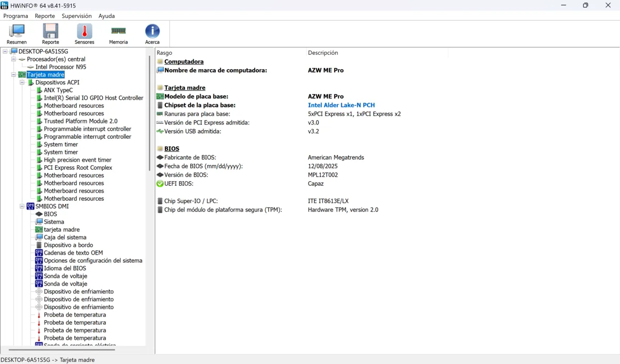This screenshot has width=620, height=364.
Task: Select the Trusted Platform Module 2.0 item
Action: 80,121
